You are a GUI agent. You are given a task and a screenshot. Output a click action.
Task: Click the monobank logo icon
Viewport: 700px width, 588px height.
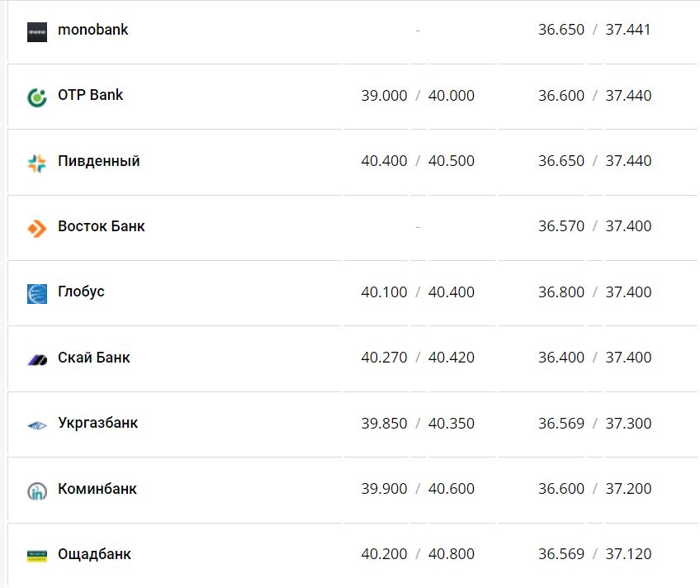click(x=37, y=32)
